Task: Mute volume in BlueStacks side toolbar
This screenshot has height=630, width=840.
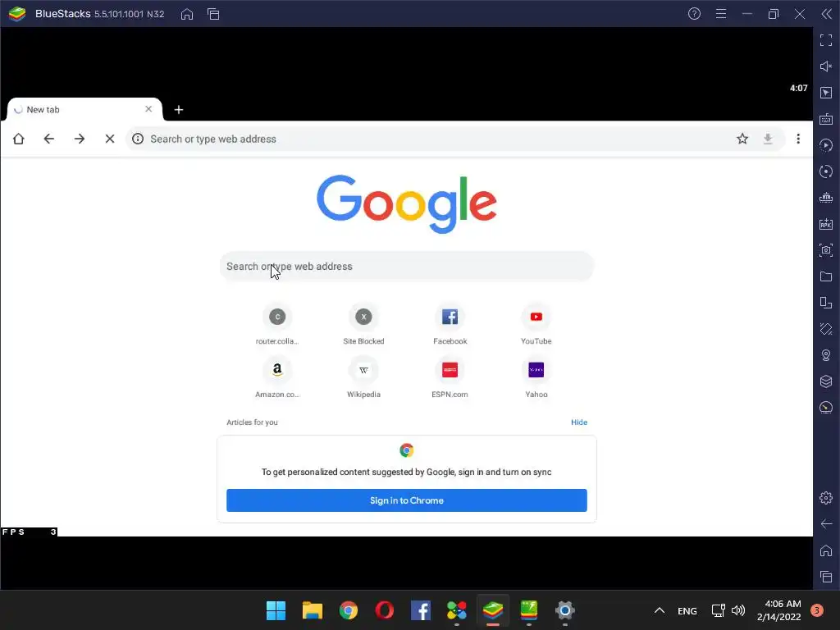Action: click(826, 66)
